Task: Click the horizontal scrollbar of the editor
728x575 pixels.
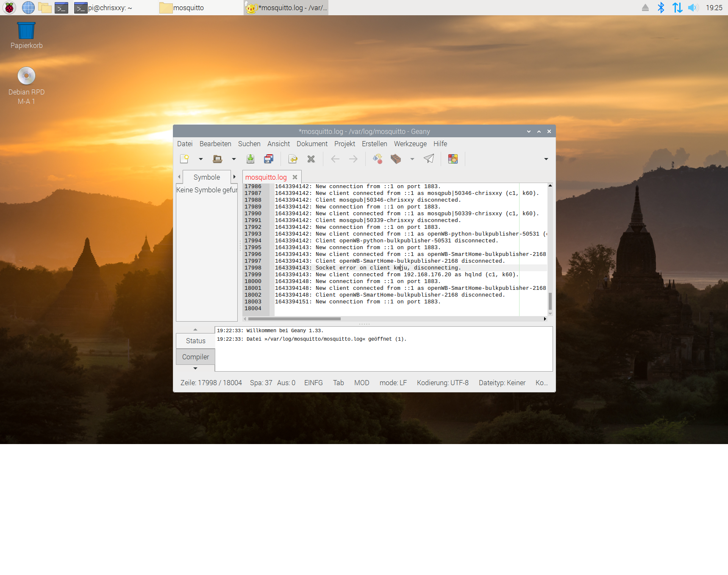Action: (294, 319)
